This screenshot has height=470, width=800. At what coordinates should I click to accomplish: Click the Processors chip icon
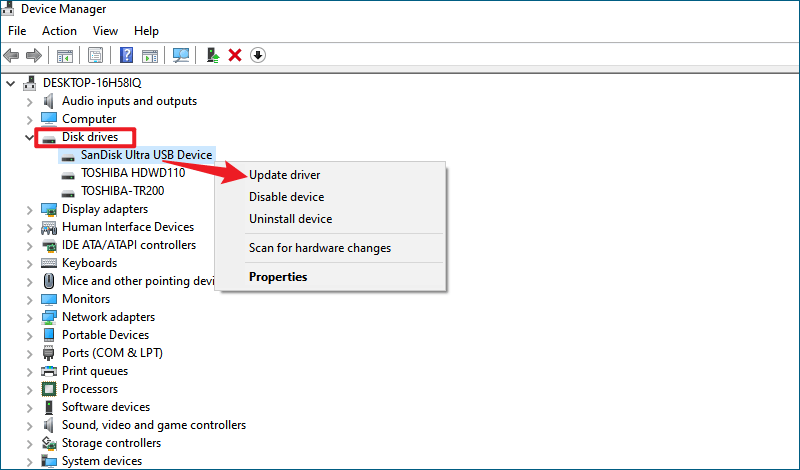49,389
